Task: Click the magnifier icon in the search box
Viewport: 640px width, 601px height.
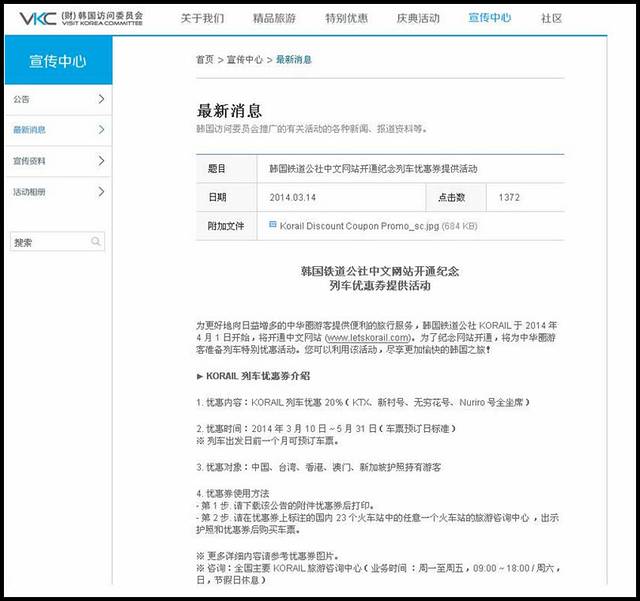Action: 96,242
